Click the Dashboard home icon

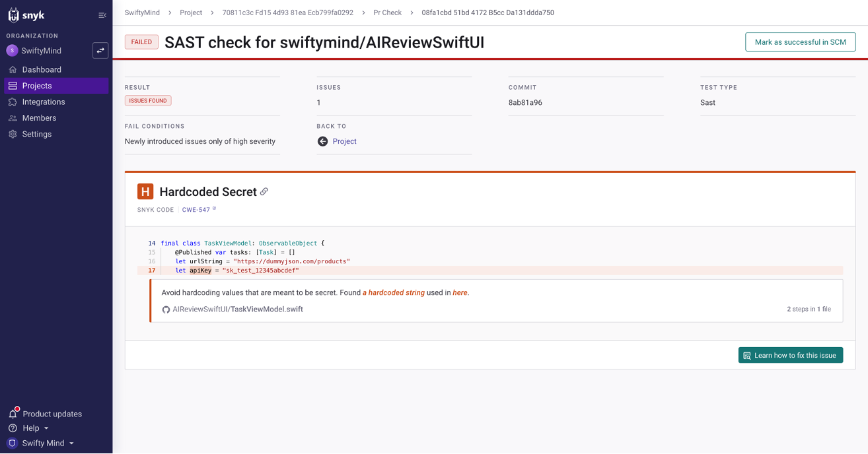(13, 69)
